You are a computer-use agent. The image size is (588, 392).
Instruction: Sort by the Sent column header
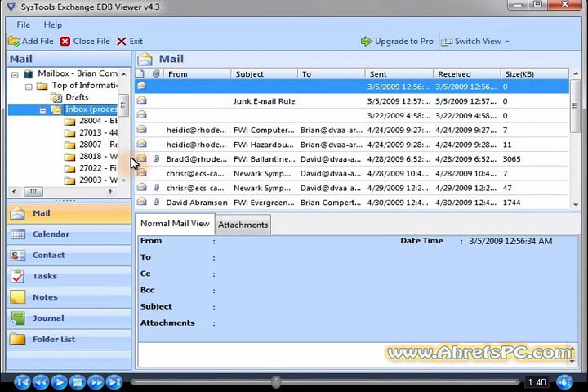point(399,74)
